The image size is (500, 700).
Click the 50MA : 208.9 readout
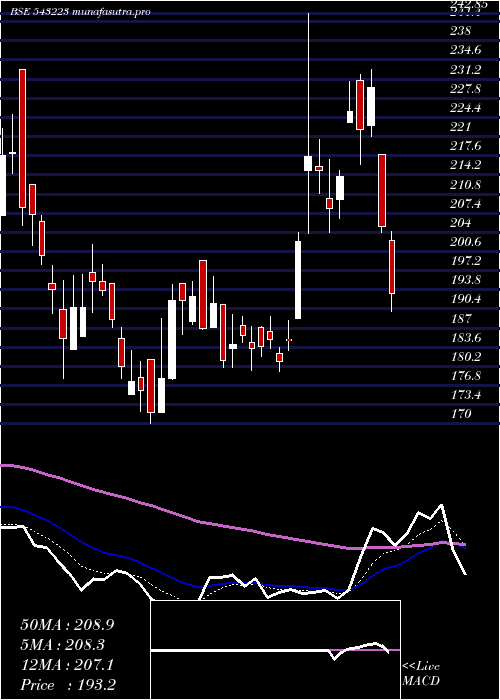tap(67, 625)
